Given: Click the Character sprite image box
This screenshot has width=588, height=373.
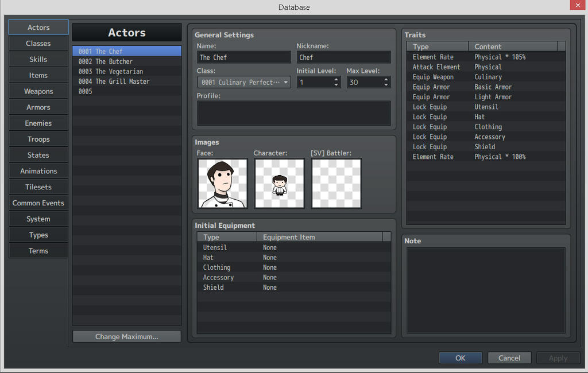Looking at the screenshot, I should click(x=279, y=183).
